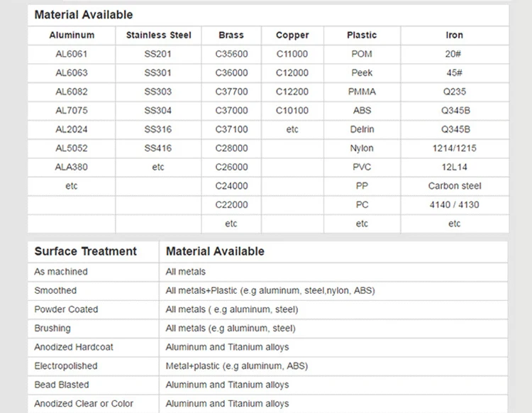Click the Anodized Hardcoat treatment

74,347
